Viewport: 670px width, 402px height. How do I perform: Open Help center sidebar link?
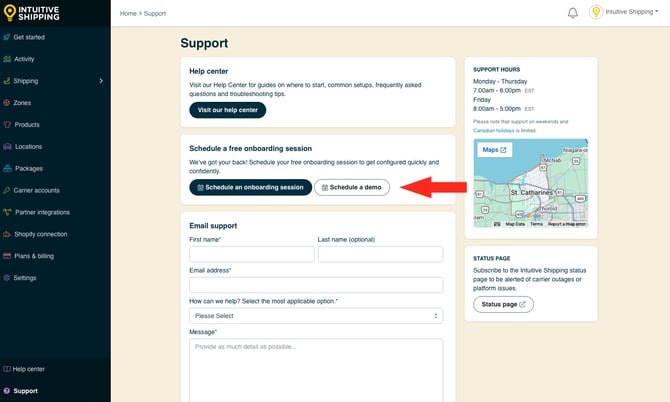pyautogui.click(x=28, y=369)
